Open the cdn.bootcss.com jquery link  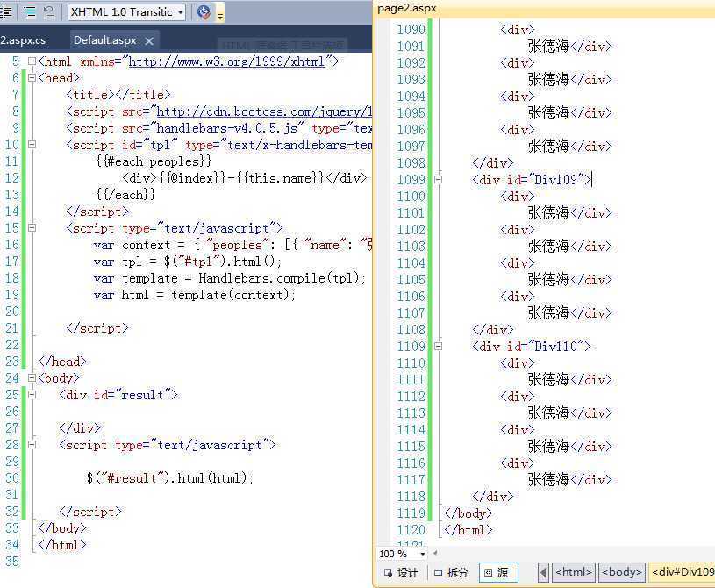click(x=264, y=111)
